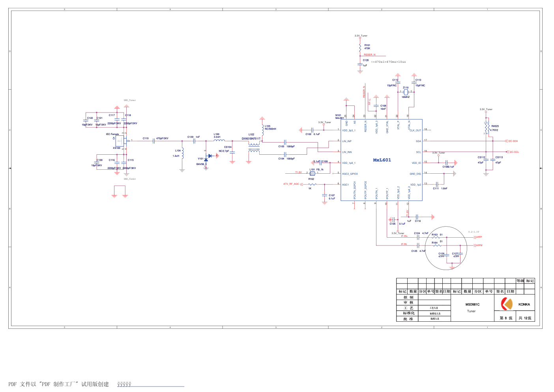The image size is (554, 392).
Task: Click the C105 capacitor label
Action: click(393, 224)
